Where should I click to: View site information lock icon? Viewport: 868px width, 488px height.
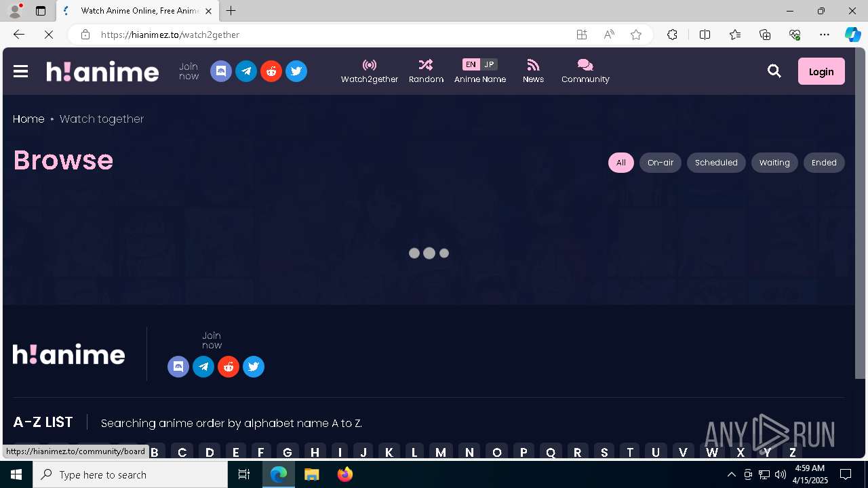[85, 35]
